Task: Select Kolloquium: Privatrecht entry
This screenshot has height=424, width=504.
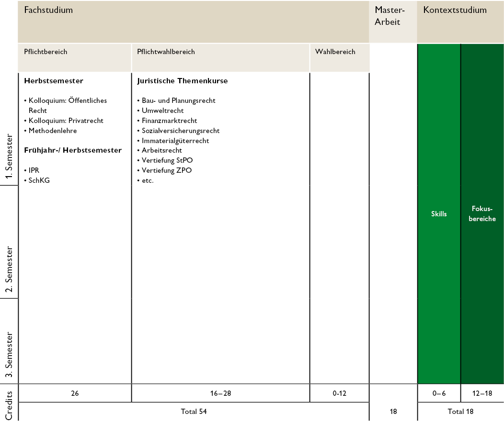Action: coord(66,121)
